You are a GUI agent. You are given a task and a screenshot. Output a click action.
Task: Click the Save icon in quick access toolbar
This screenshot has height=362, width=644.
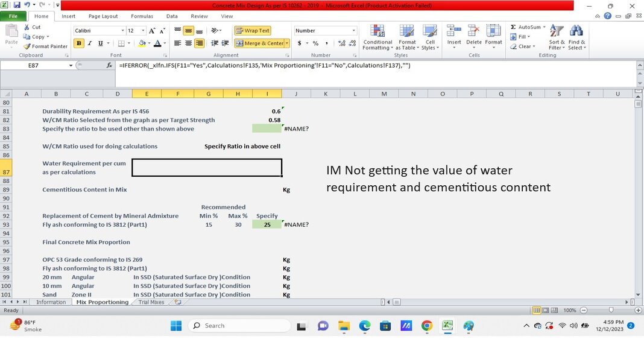[x=17, y=5]
